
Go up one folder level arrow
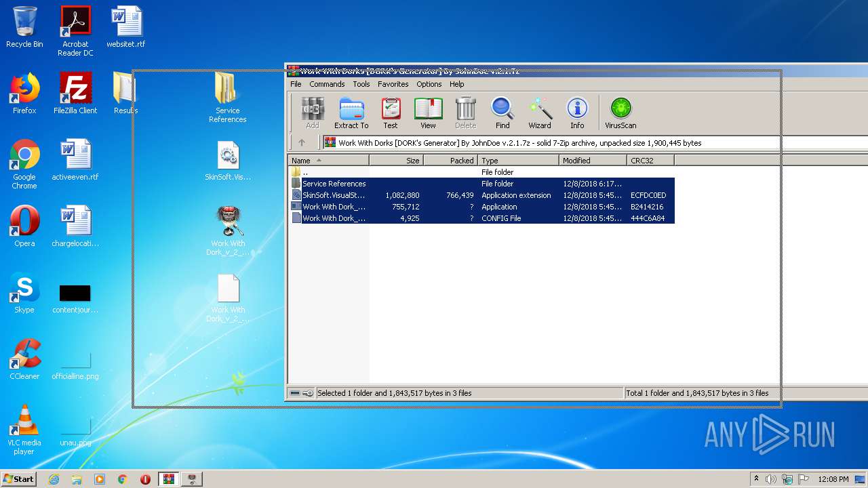click(302, 142)
